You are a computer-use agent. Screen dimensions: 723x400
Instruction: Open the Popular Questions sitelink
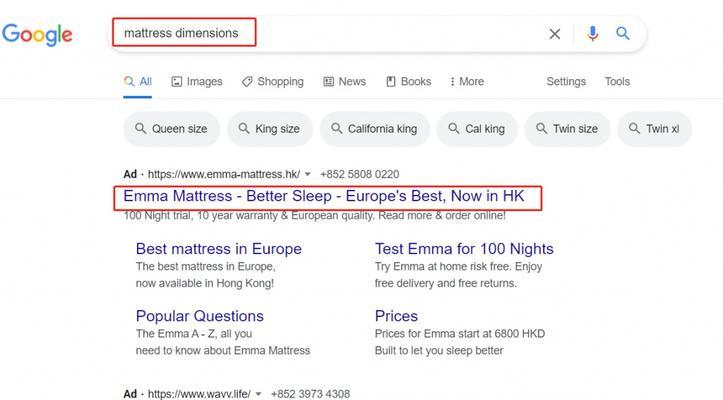coord(200,316)
